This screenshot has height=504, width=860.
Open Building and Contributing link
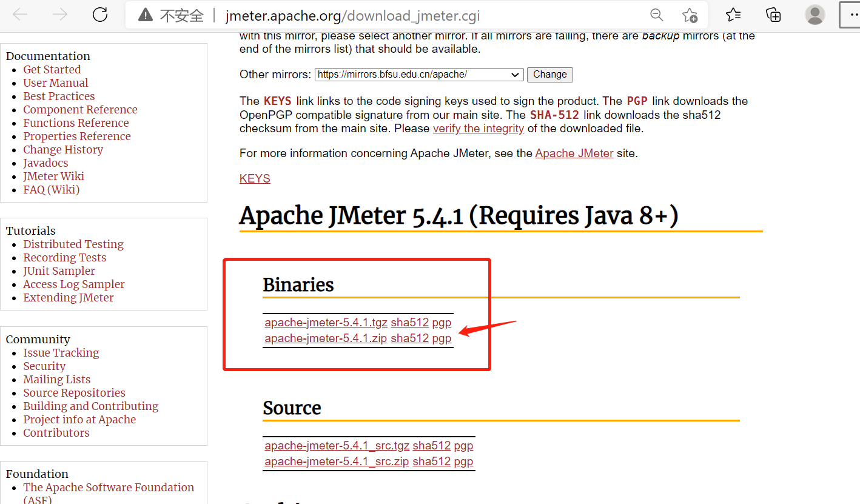(x=91, y=406)
